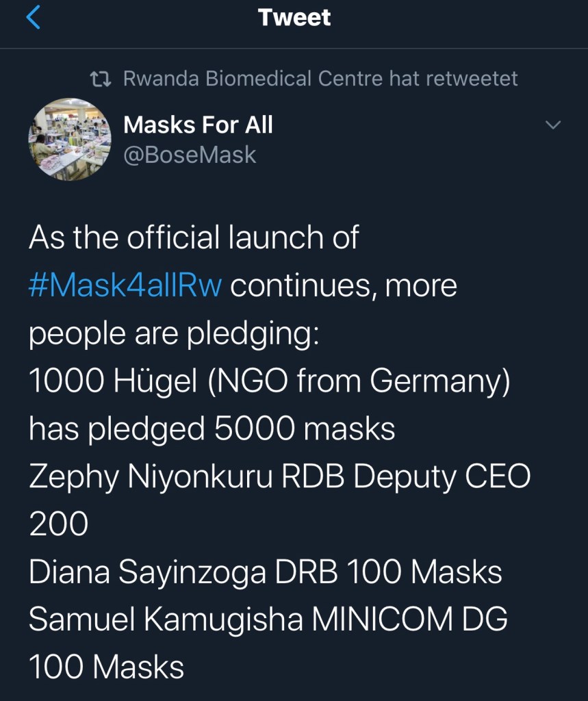Viewport: 588px width, 701px height.
Task: Tap the back arrow icon
Action: point(33,18)
